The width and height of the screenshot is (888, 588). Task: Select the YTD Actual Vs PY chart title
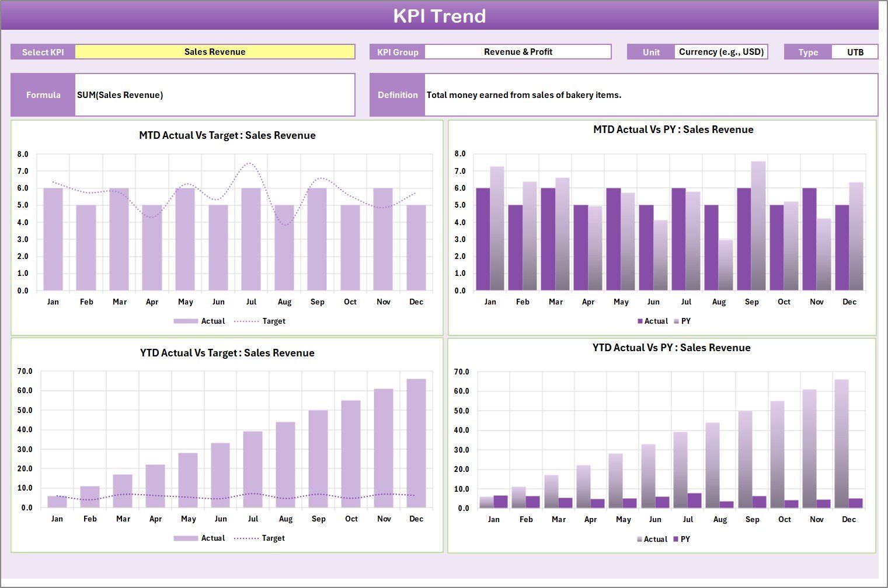tap(671, 348)
